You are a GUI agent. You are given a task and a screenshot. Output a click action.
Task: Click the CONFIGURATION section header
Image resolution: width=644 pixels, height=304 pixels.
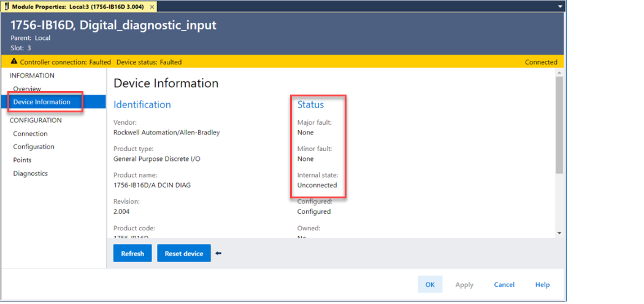pos(36,120)
